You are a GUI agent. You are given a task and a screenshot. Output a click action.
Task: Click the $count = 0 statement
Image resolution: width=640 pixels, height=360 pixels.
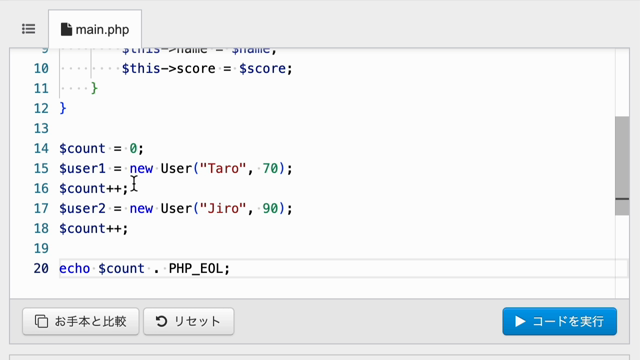(102, 149)
